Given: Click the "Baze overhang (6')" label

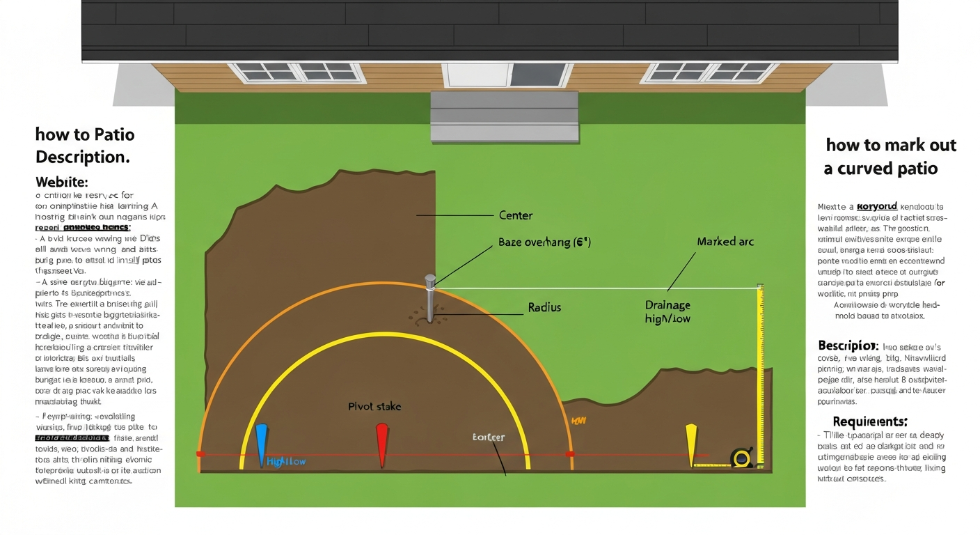Looking at the screenshot, I should (x=544, y=243).
